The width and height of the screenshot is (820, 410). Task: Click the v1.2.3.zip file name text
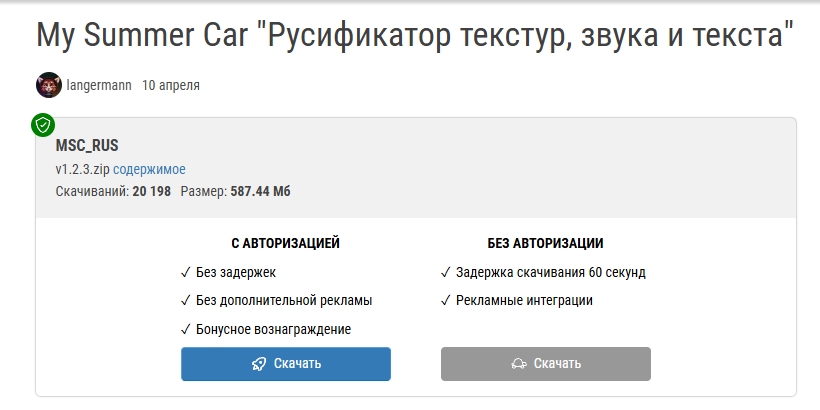[82, 169]
